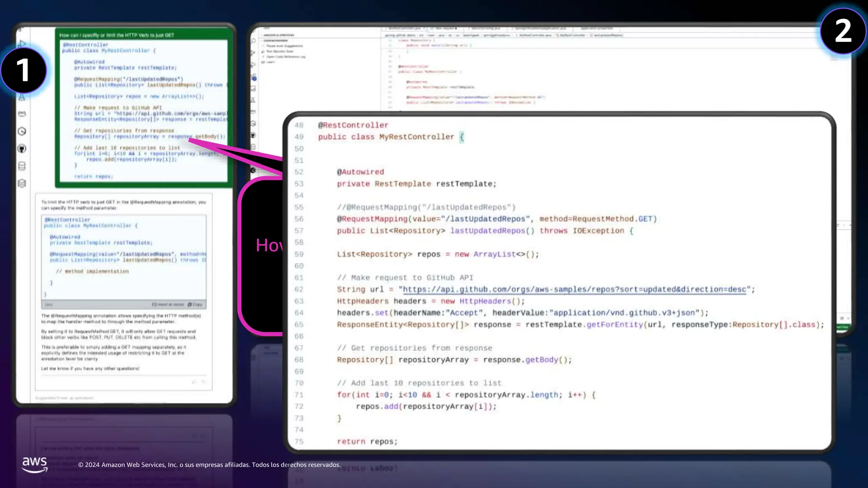Image resolution: width=868 pixels, height=488 pixels.
Task: Select Pause Auto-Suggestions tree item
Action: [284, 46]
